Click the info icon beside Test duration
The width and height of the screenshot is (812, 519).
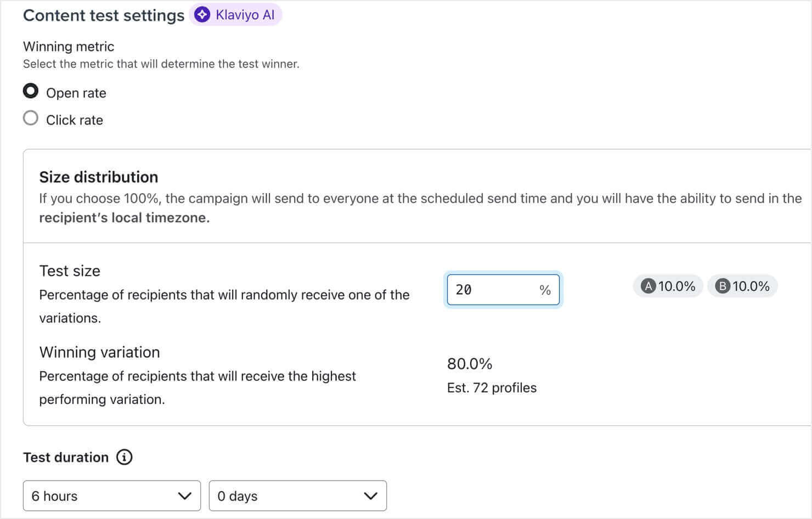pyautogui.click(x=124, y=457)
